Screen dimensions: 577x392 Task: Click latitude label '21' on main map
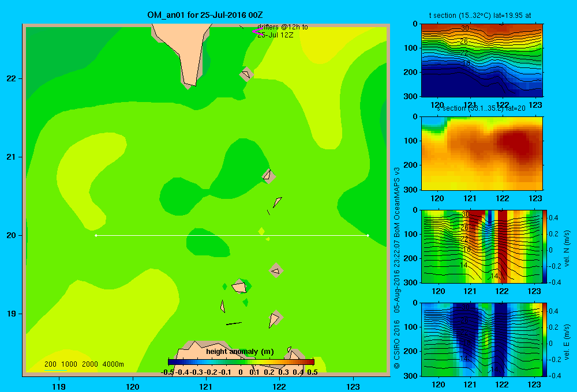(x=11, y=157)
